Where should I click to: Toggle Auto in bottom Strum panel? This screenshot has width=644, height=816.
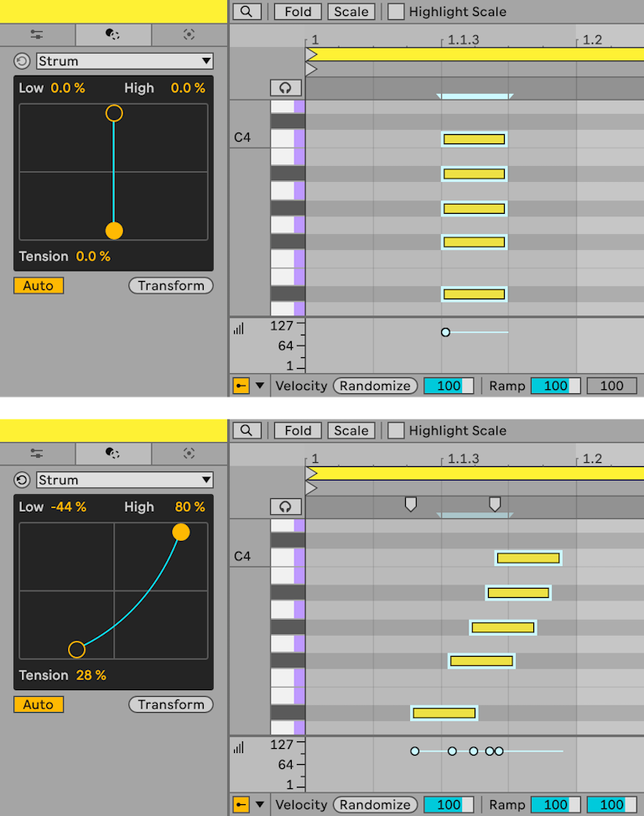tap(39, 704)
